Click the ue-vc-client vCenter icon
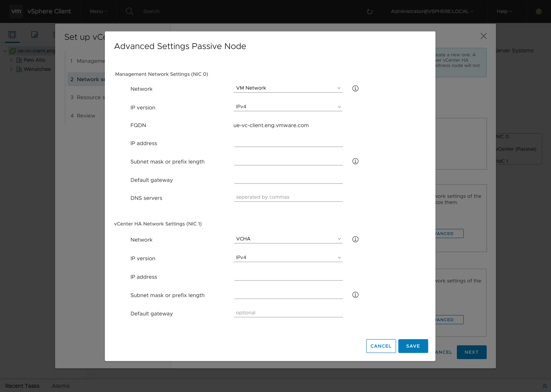 click(x=13, y=51)
